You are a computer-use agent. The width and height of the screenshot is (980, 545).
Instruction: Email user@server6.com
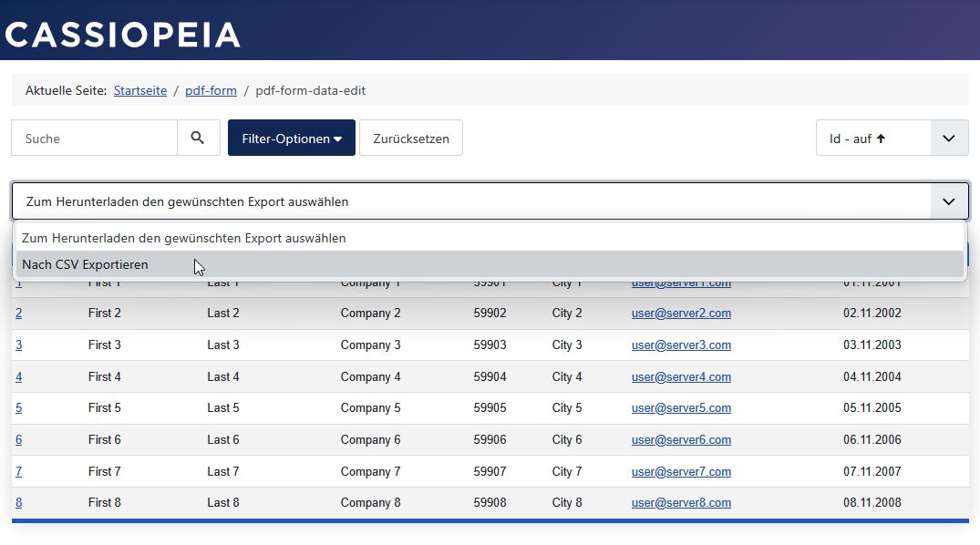(x=681, y=440)
